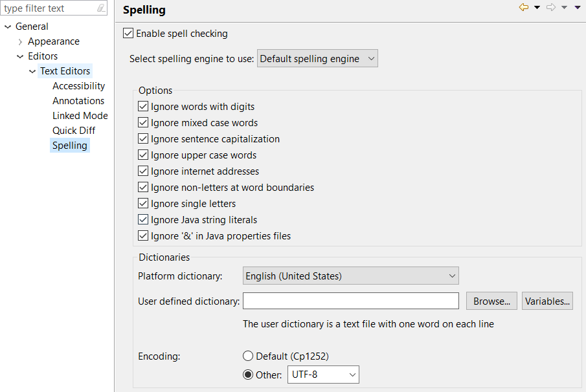This screenshot has height=392, width=586.
Task: Collapse the General tree node
Action: coord(8,27)
